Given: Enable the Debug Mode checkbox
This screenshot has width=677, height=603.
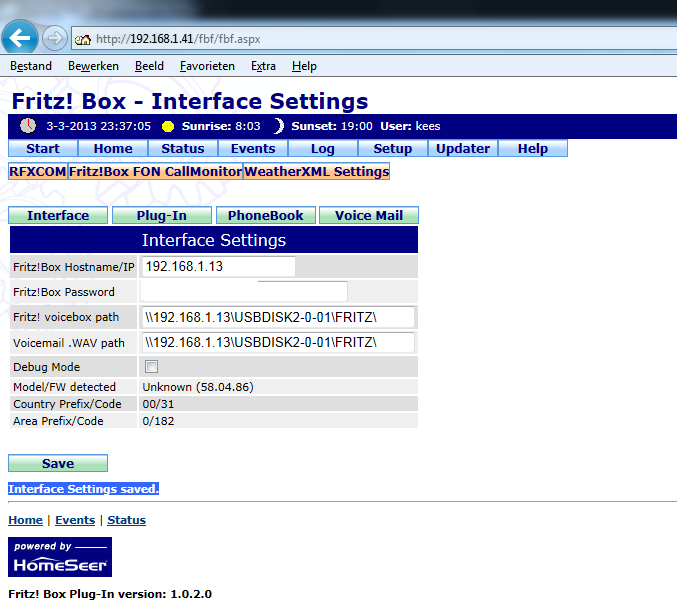Looking at the screenshot, I should (152, 366).
